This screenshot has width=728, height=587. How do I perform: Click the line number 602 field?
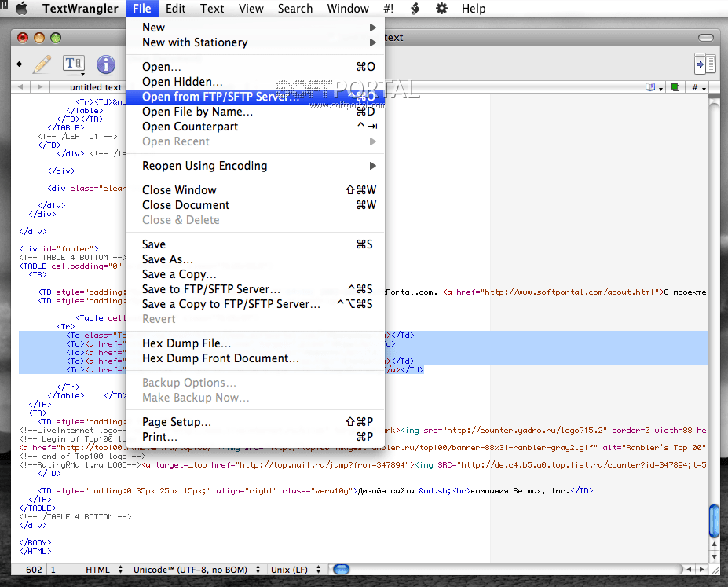pos(34,570)
